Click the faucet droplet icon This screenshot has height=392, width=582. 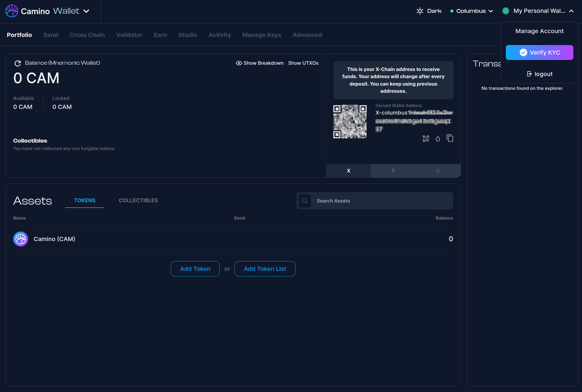[438, 138]
